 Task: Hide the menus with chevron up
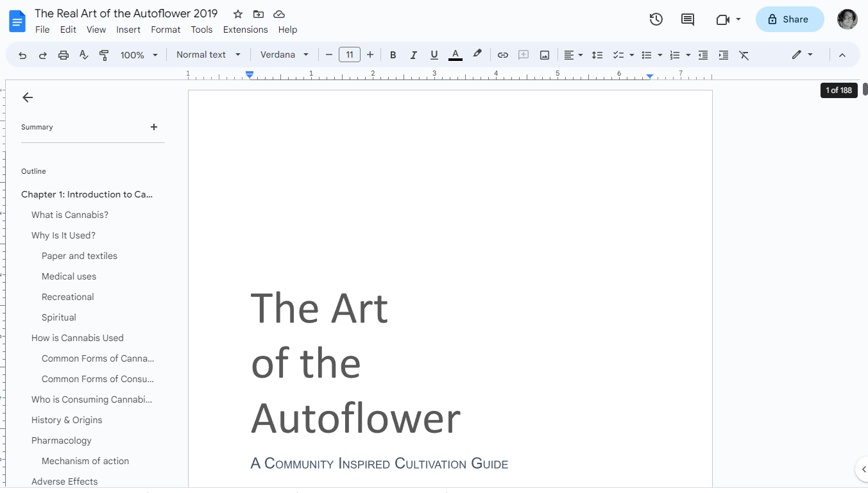(x=842, y=55)
